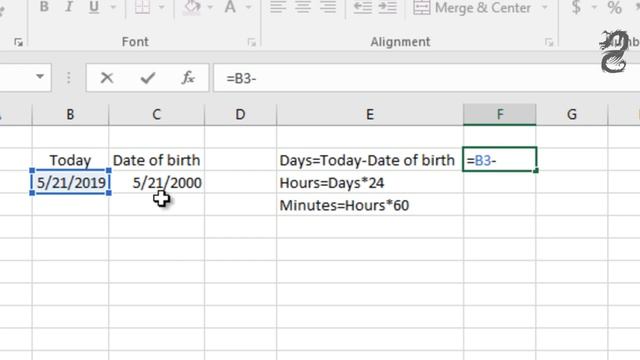Toggle Bold formatting
Viewport: 640px width, 360px height.
click(44, 7)
